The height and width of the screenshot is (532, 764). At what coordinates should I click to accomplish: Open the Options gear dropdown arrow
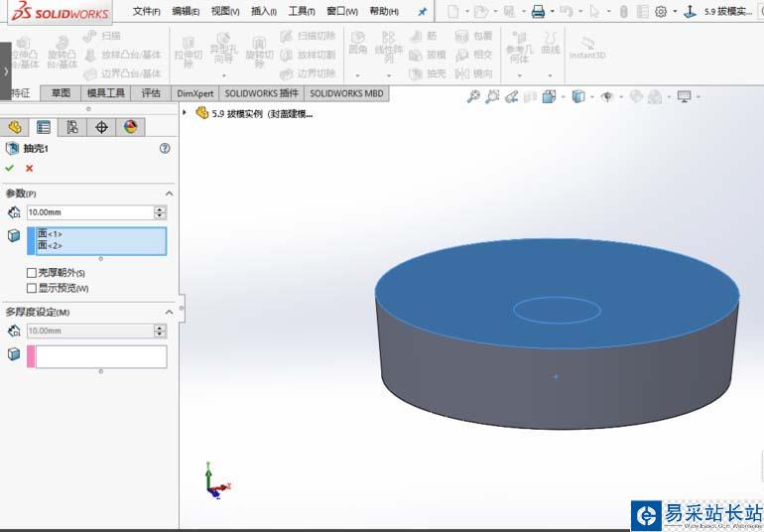tap(675, 11)
